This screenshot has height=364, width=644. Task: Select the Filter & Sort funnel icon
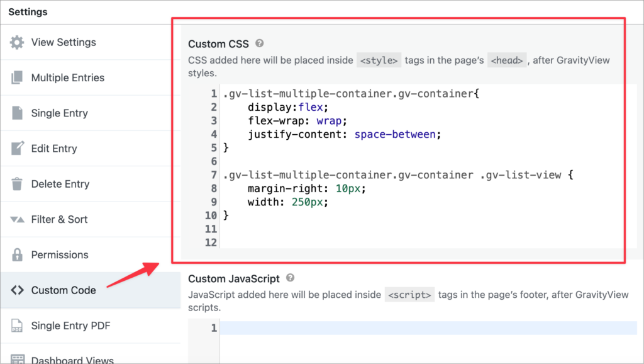(18, 219)
